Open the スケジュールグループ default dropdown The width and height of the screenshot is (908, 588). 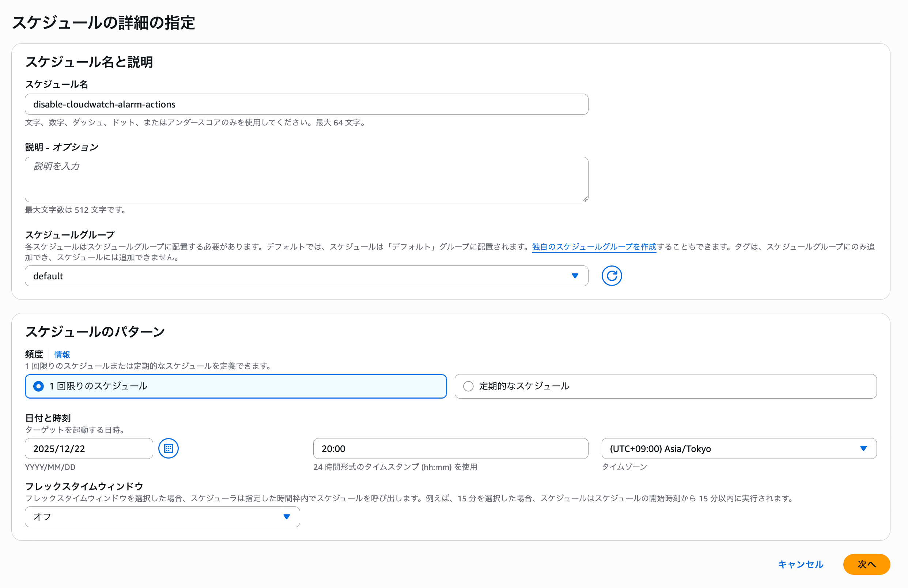pyautogui.click(x=305, y=275)
